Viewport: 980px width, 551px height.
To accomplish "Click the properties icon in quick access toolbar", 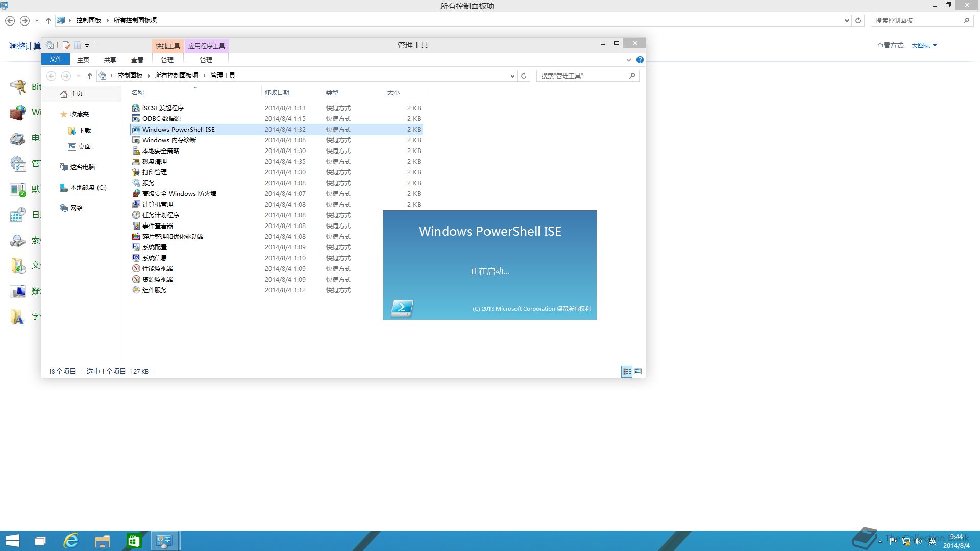I will [66, 46].
